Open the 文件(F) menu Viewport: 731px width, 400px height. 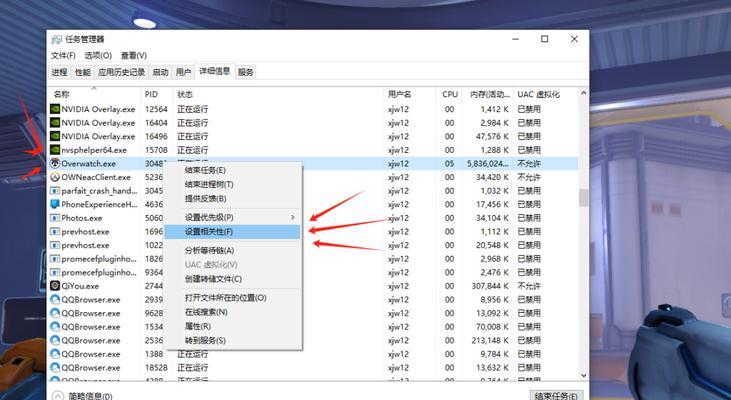[x=63, y=55]
